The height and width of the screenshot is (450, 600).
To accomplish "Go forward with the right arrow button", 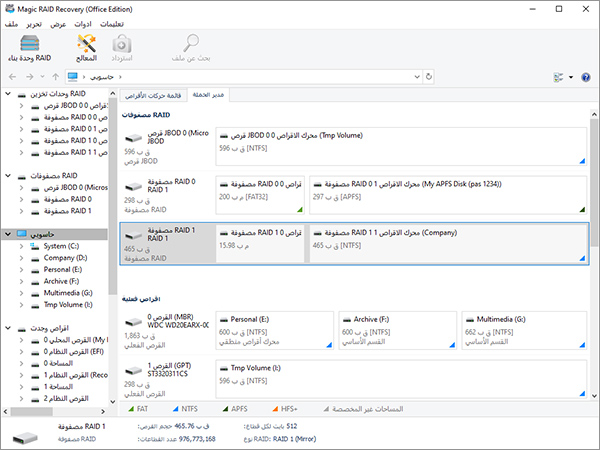I will (29, 77).
